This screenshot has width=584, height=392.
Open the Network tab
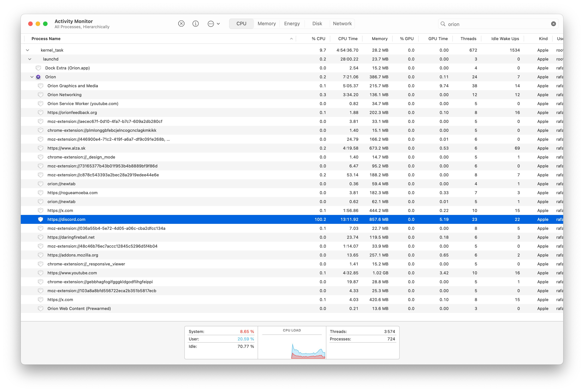(342, 24)
